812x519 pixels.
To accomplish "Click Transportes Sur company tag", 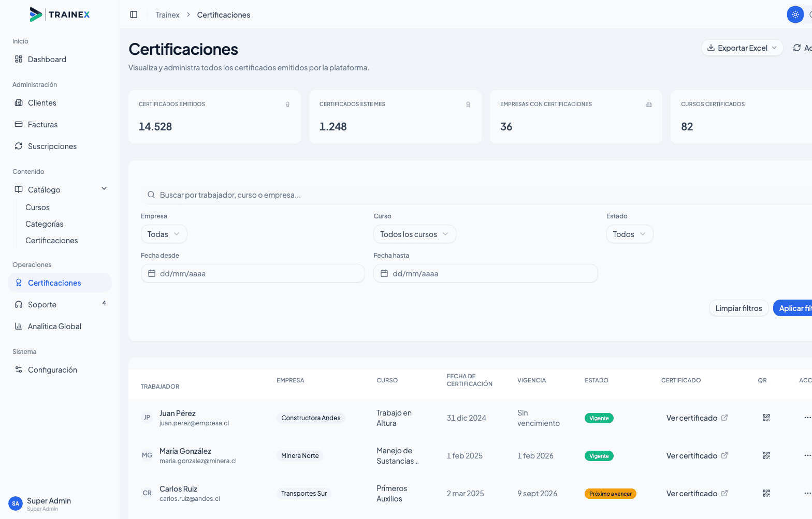I will pyautogui.click(x=304, y=494).
